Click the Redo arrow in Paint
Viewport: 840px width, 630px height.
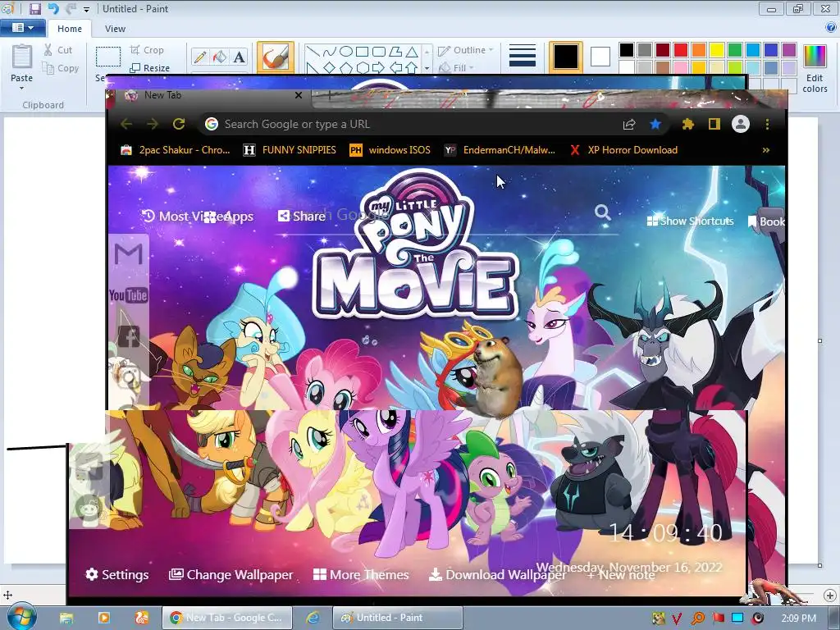pos(71,8)
